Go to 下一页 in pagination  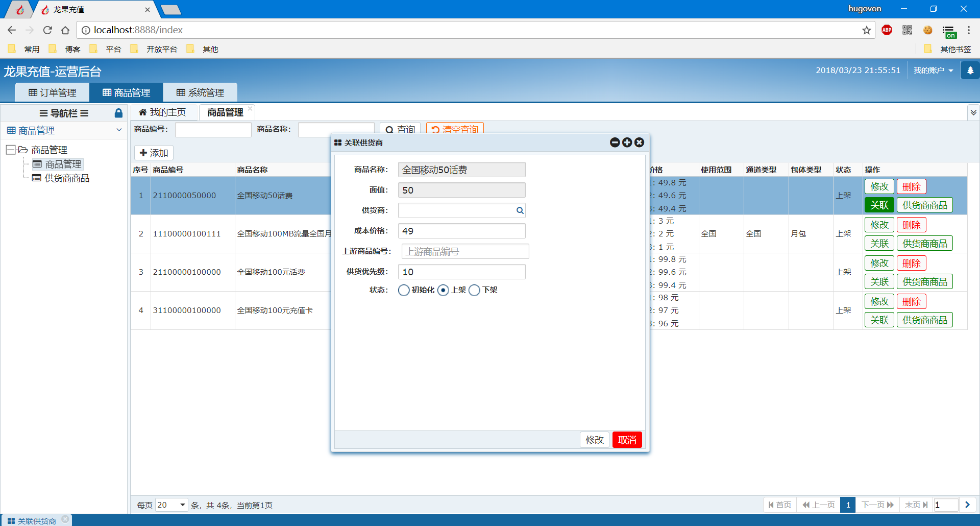coord(877,505)
